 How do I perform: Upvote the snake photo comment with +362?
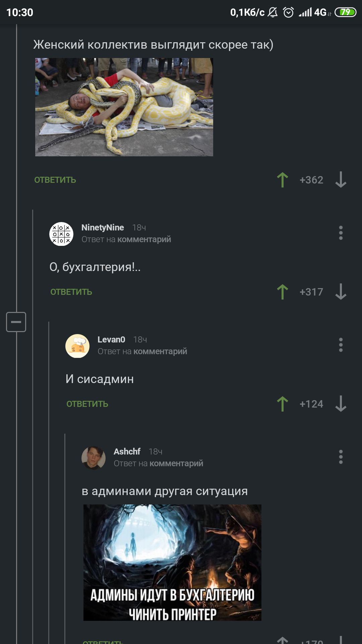coord(283,180)
